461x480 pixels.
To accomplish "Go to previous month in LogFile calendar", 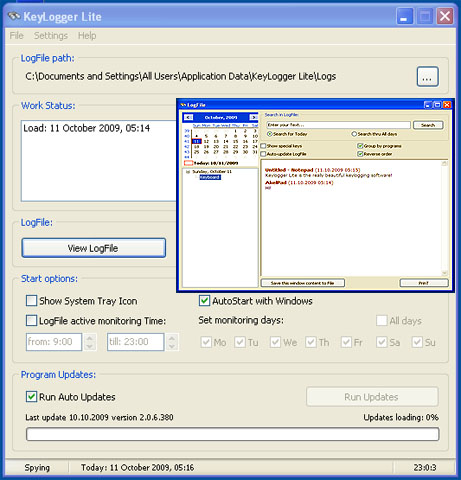I will (x=188, y=117).
